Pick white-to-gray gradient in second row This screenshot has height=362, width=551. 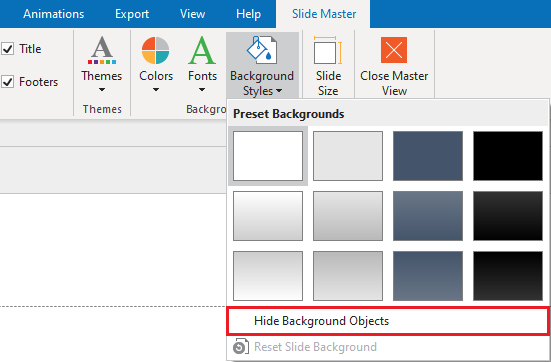click(268, 216)
